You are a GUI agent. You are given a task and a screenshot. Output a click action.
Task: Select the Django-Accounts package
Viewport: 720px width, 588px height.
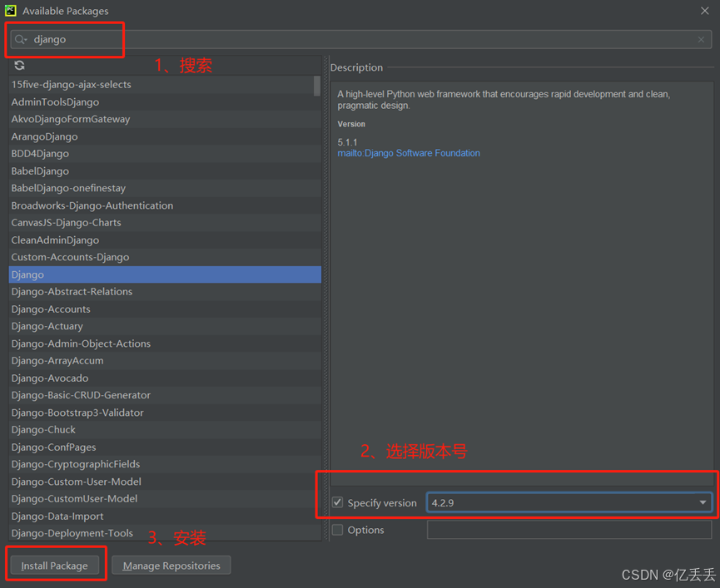(x=165, y=309)
